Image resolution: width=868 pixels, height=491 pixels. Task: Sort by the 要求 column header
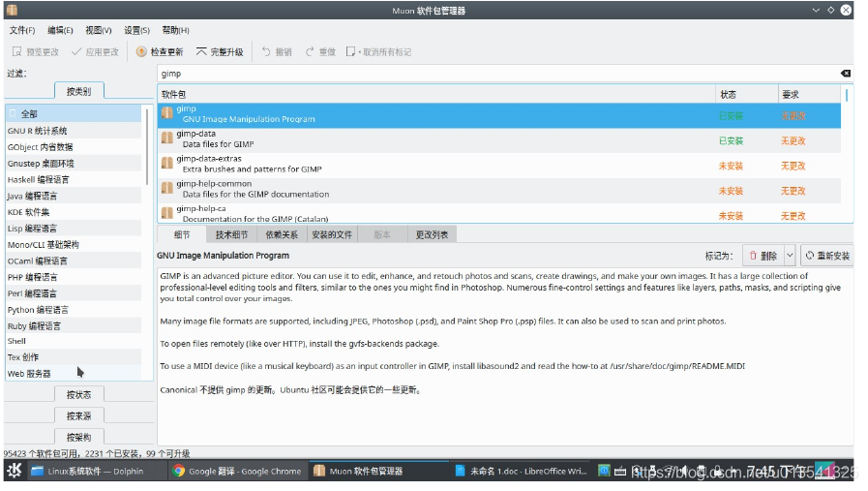[x=809, y=95]
